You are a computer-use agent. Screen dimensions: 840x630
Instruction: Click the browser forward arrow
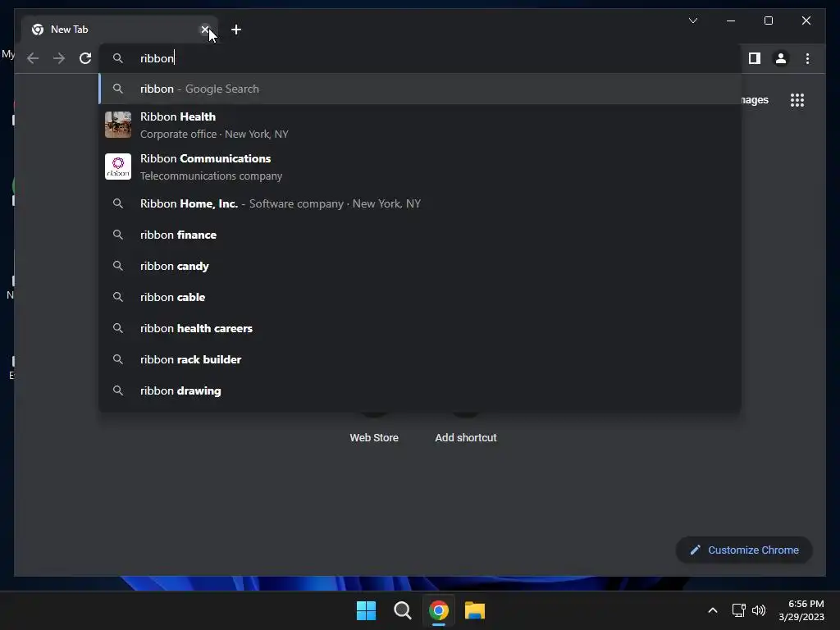coord(59,58)
